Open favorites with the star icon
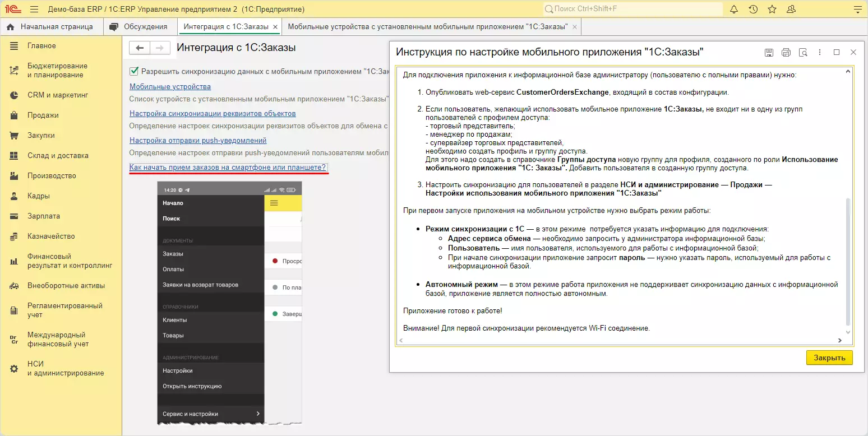The width and height of the screenshot is (868, 436). point(772,10)
